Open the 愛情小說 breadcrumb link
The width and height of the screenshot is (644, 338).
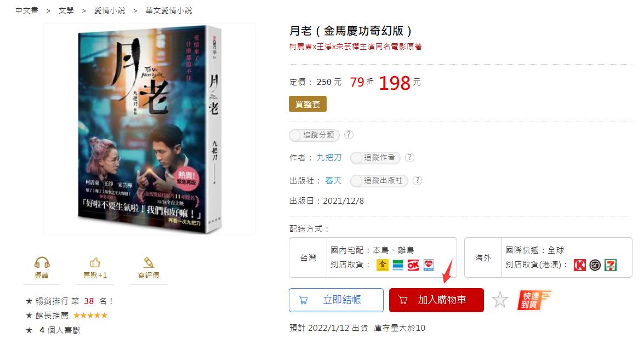point(110,10)
